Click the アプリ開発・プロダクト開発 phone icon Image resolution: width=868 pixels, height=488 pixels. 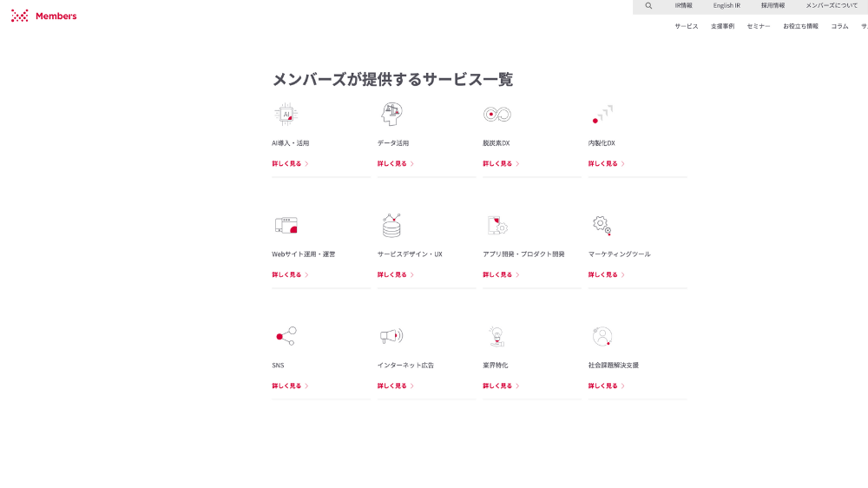(496, 226)
